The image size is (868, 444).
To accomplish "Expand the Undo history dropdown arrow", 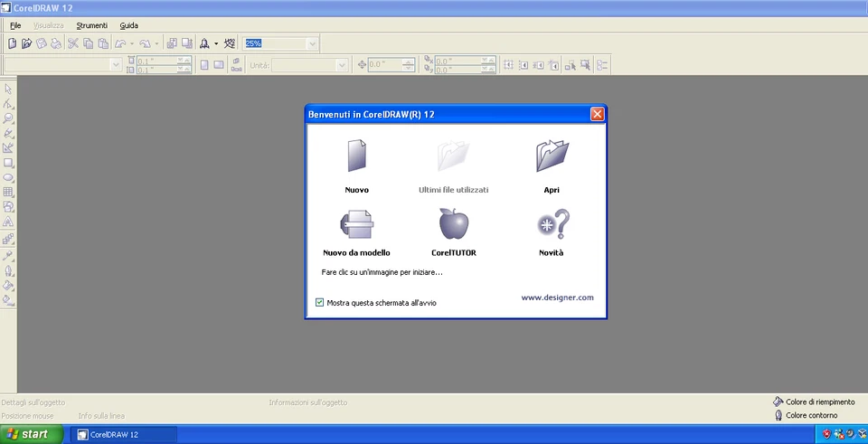I will coord(132,43).
